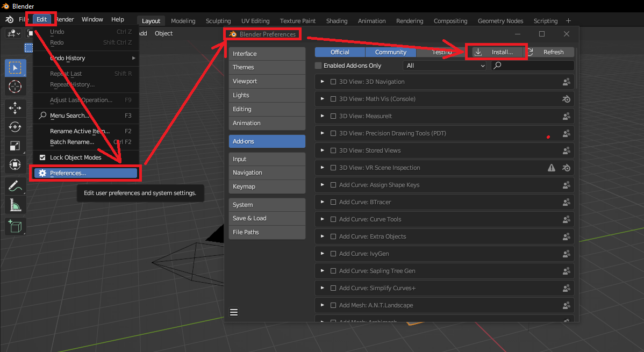Open the File Paths preferences section
Viewport: 644px width, 352px height.
267,232
